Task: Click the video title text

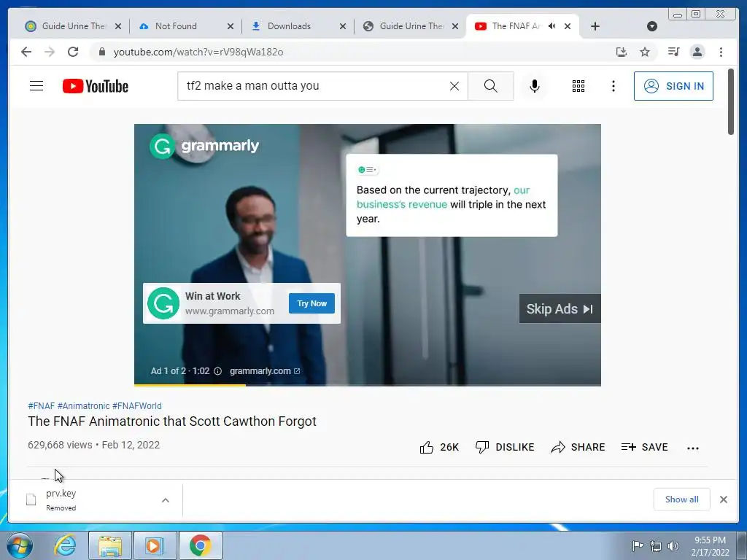Action: tap(172, 421)
